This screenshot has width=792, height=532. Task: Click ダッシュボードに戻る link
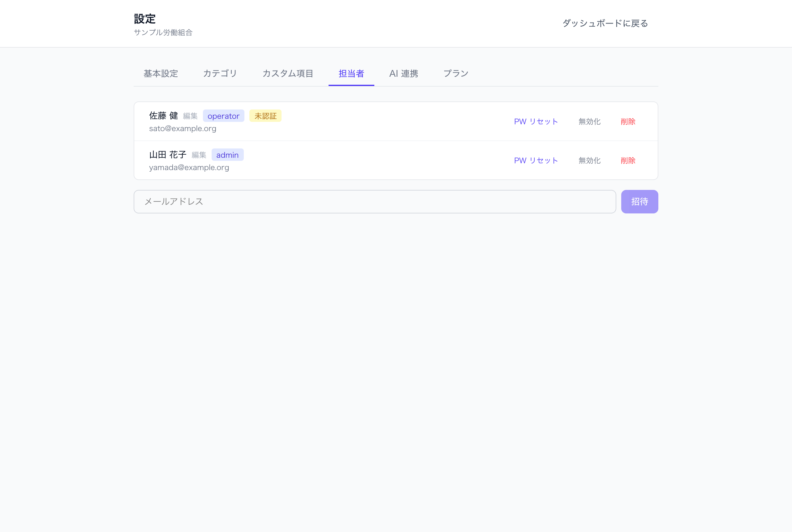click(x=605, y=24)
